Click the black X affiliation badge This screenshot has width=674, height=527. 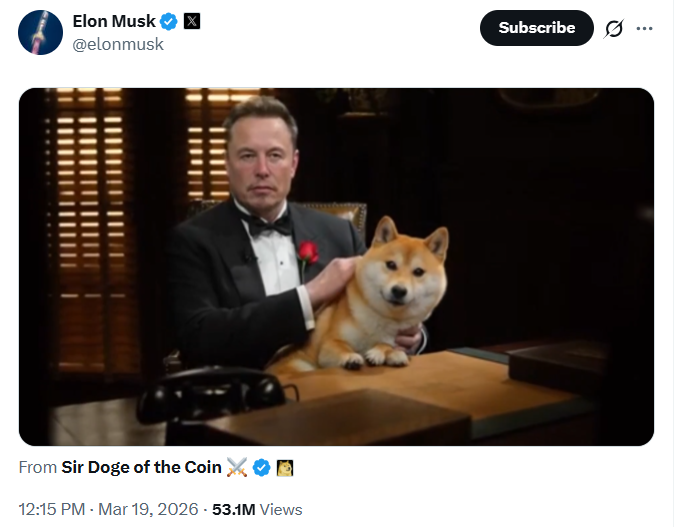point(192,22)
